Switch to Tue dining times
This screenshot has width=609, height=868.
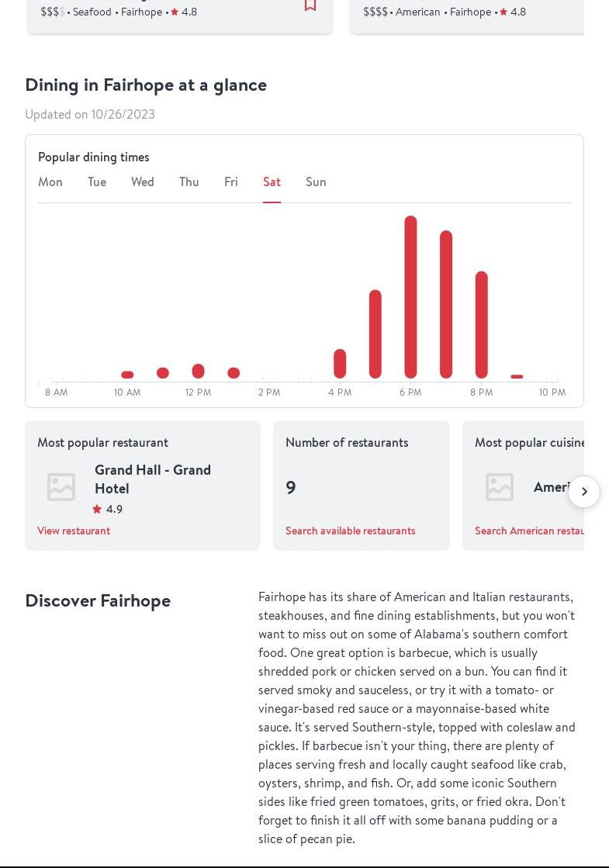97,182
